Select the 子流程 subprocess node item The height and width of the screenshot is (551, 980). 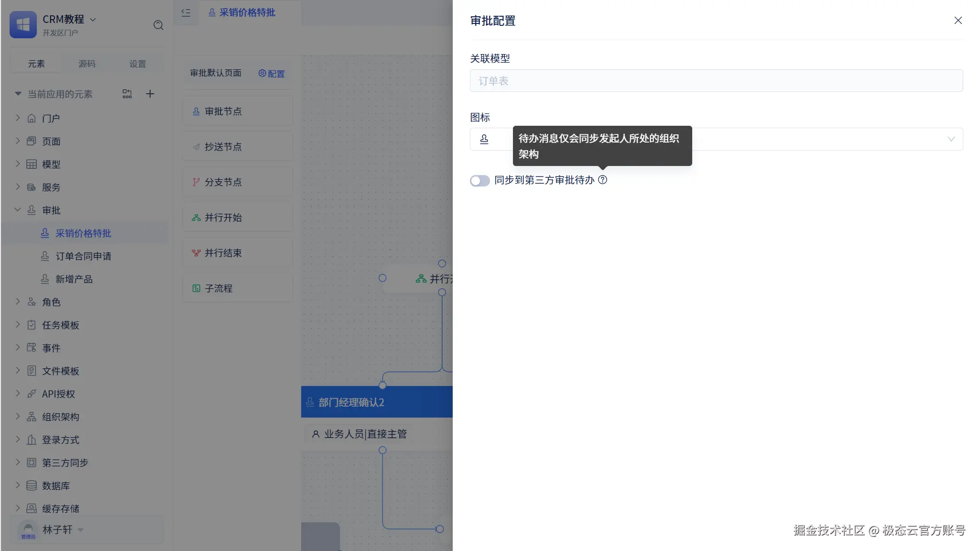(x=238, y=288)
